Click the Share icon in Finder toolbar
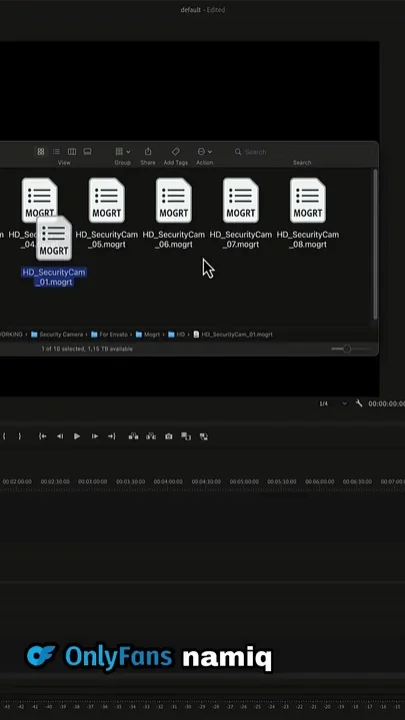Screen dimensions: 405x720 (148, 152)
